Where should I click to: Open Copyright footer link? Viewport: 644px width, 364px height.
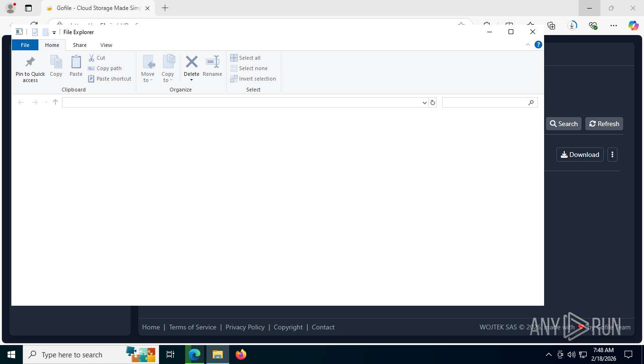[288, 327]
